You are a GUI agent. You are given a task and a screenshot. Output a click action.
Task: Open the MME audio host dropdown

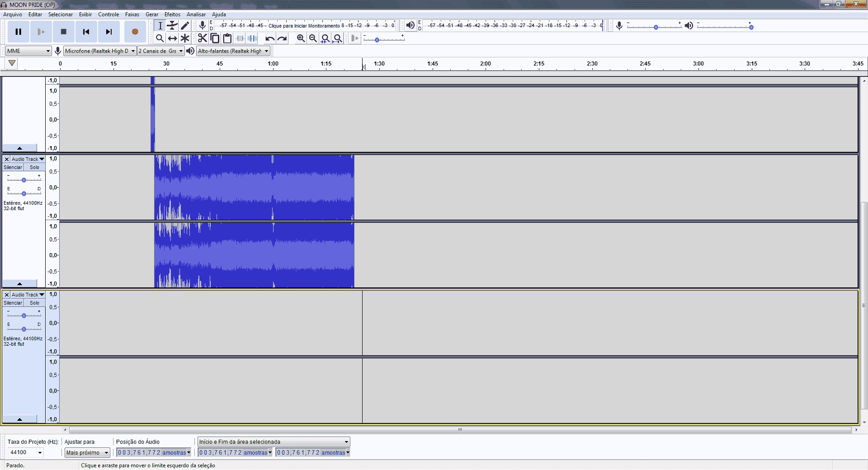[x=28, y=51]
